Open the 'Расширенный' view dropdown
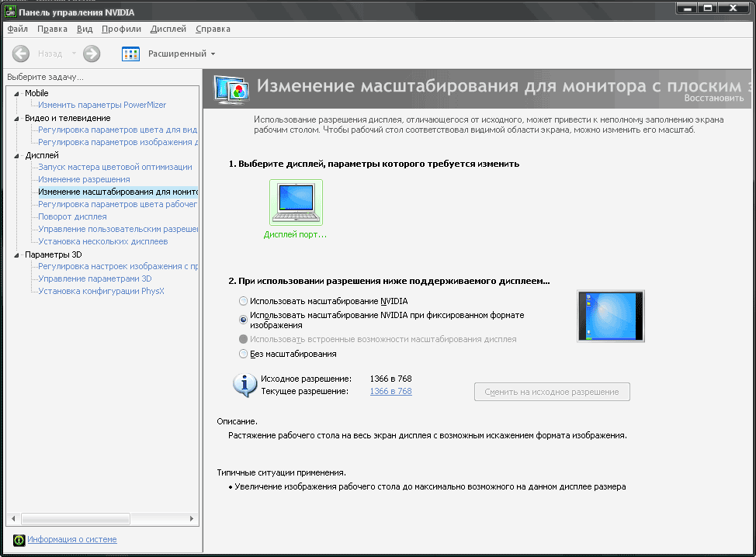Screen dimensions: 756x557 click(182, 54)
